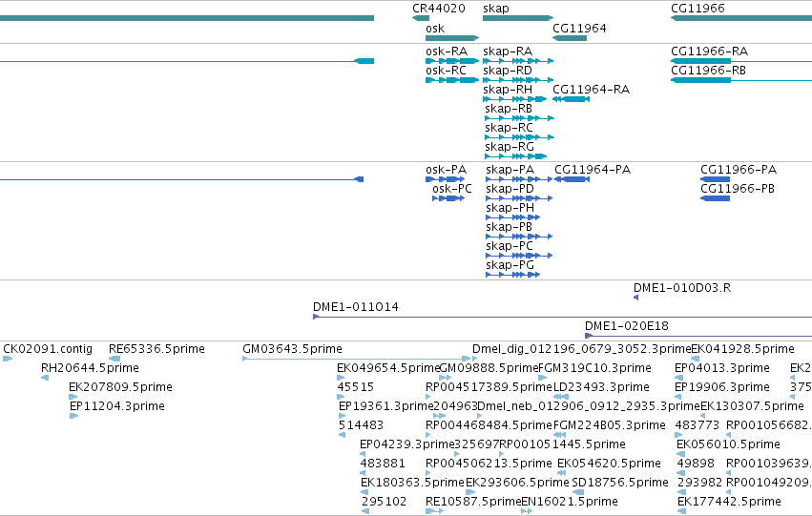Click the skap-PC protein label
The height and width of the screenshot is (516, 812).
(x=510, y=246)
